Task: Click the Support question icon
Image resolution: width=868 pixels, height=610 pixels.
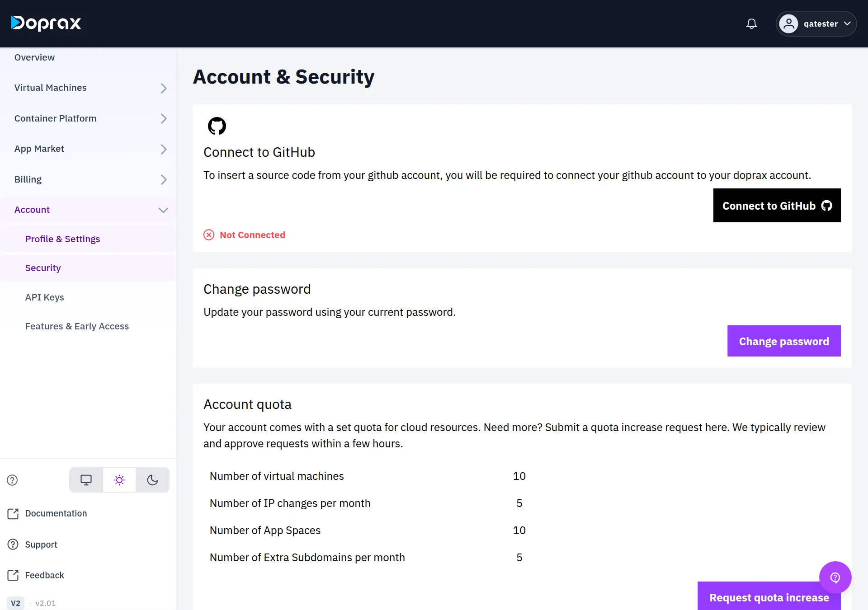Action: click(13, 544)
